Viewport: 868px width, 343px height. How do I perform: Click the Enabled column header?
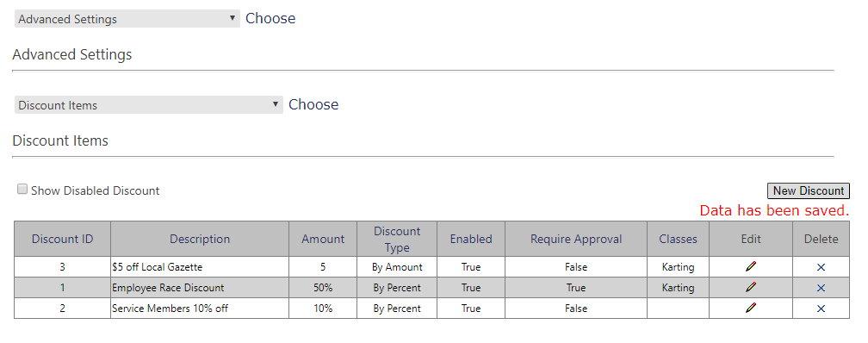click(471, 239)
